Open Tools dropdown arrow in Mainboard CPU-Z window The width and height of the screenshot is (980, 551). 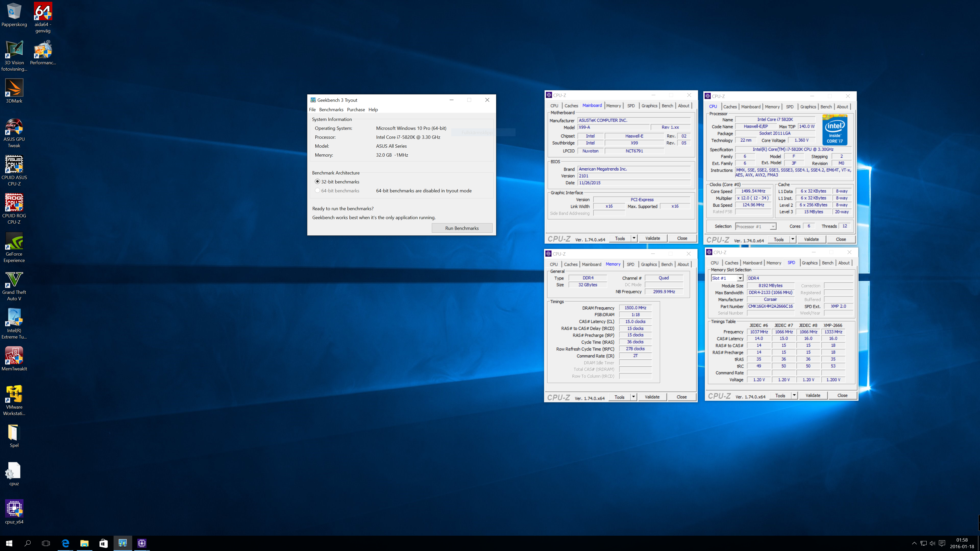point(634,239)
